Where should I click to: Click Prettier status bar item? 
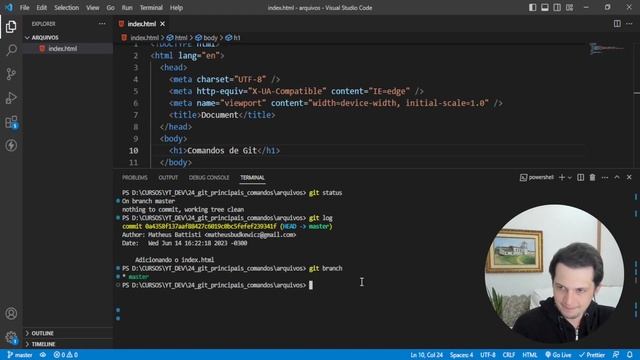pos(592,355)
